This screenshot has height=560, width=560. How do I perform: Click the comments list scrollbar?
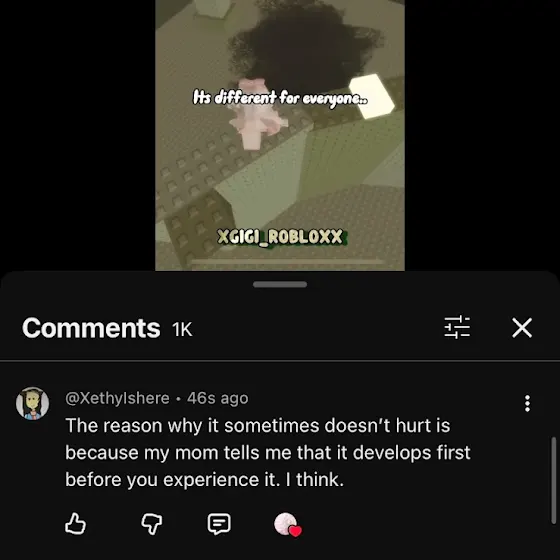[x=554, y=480]
